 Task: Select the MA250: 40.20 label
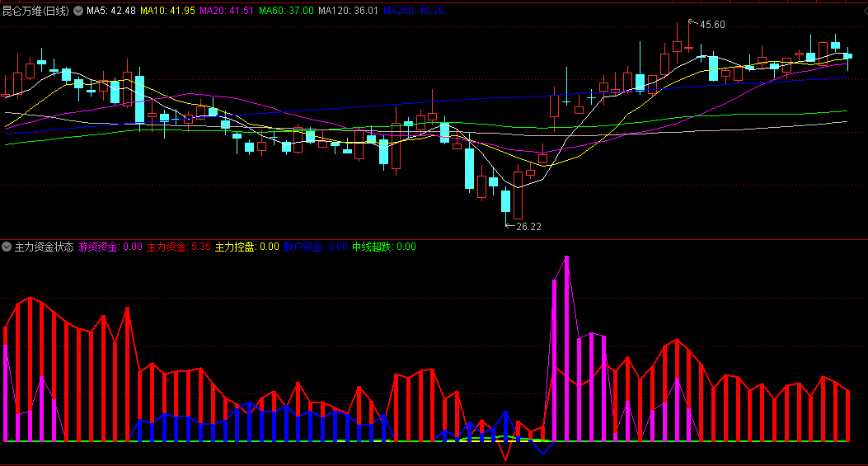(414, 11)
